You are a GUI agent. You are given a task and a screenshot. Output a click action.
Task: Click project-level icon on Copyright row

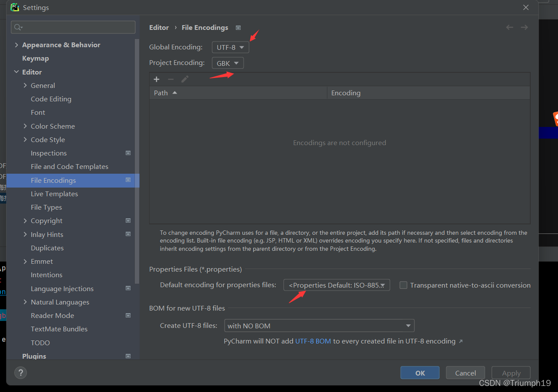point(128,220)
